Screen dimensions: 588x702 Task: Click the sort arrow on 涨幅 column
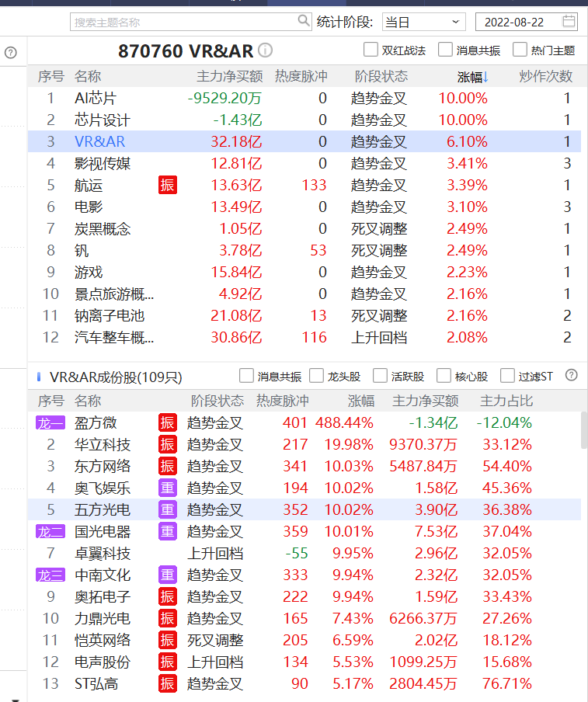click(x=485, y=78)
